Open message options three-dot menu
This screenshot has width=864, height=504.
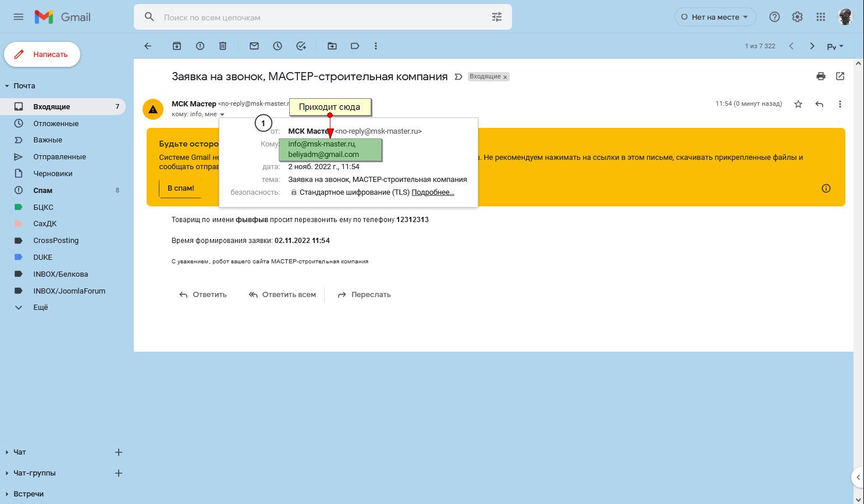point(840,104)
